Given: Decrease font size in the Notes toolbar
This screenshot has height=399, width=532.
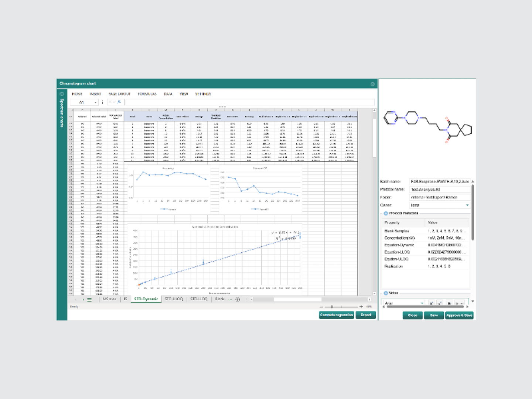Looking at the screenshot, I should tap(440, 303).
